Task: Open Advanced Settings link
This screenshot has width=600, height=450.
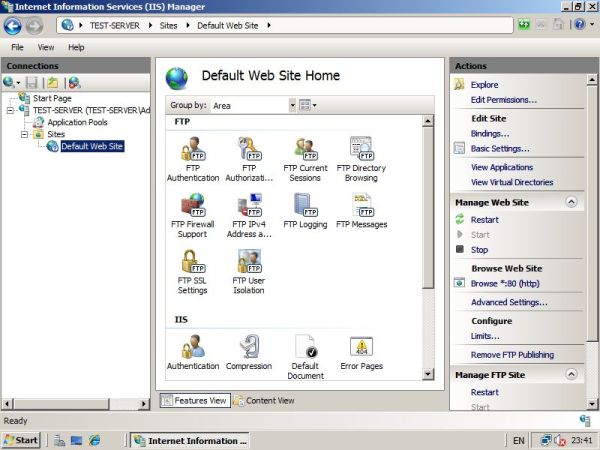Action: pos(509,302)
